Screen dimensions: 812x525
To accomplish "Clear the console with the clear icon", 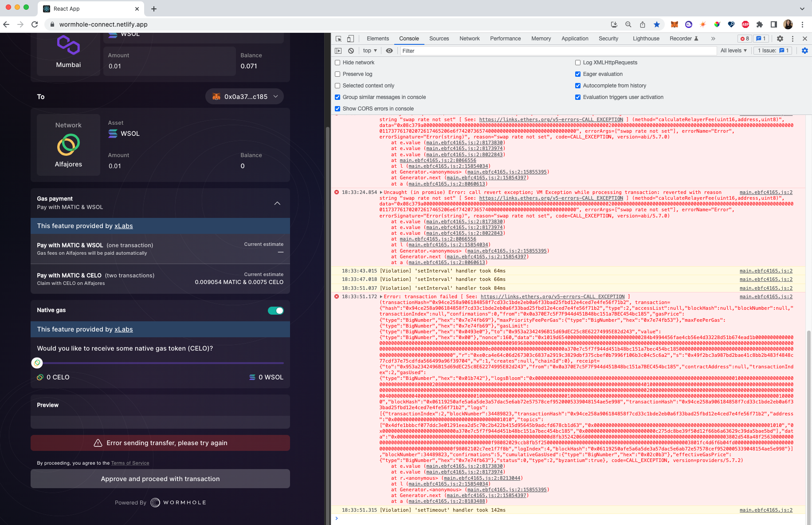I will coord(351,51).
